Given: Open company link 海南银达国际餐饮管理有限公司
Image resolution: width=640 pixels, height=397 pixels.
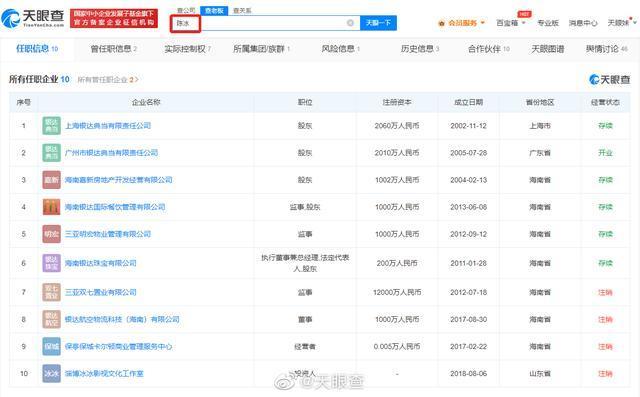Looking at the screenshot, I should click(x=115, y=207).
